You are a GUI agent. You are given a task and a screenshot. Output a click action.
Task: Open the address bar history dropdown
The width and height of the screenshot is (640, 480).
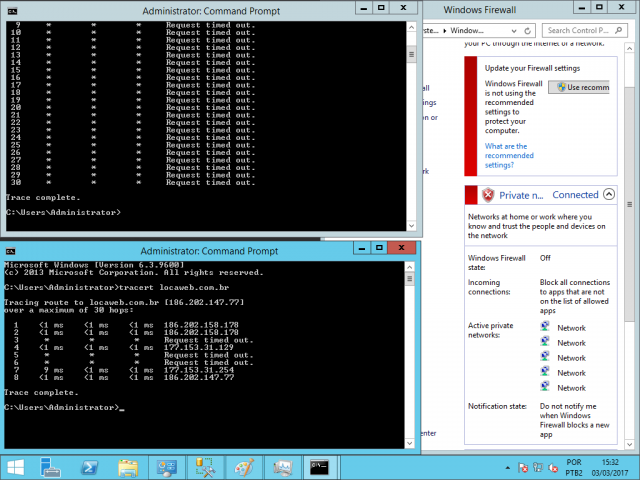[x=514, y=31]
